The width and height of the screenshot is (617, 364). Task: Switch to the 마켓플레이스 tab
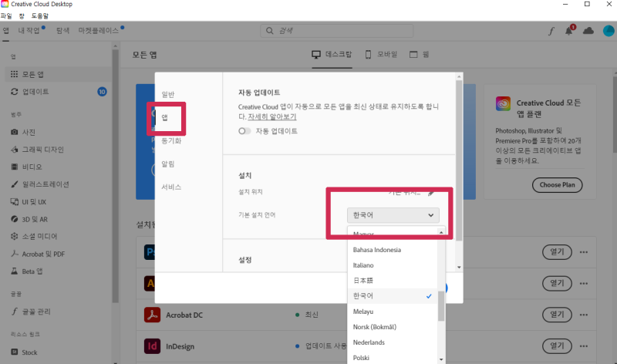[99, 31]
